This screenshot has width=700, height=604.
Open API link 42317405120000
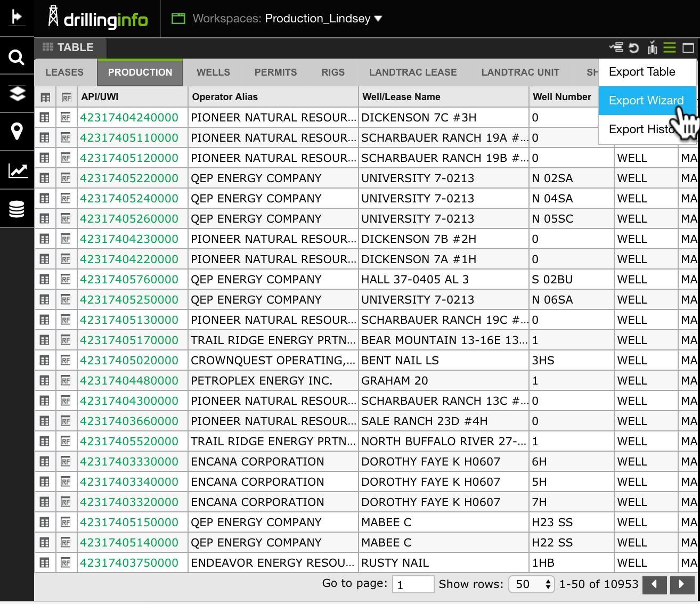(129, 158)
